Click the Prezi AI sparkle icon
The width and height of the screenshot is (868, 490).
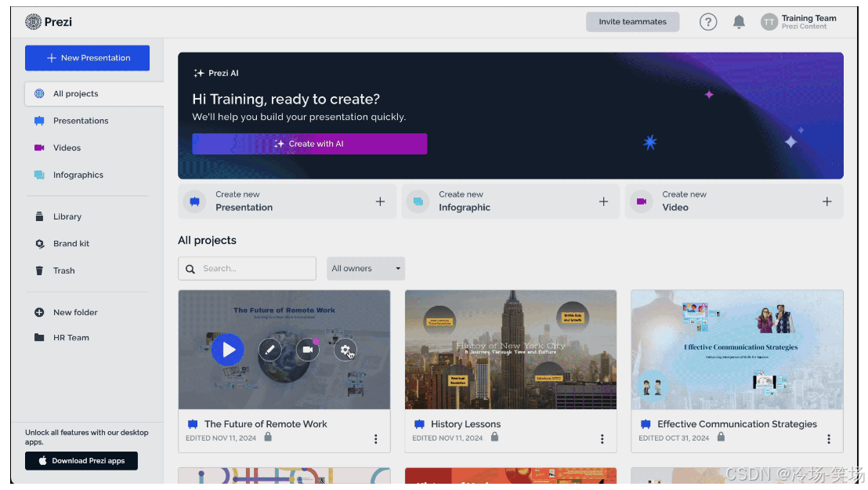(x=199, y=73)
